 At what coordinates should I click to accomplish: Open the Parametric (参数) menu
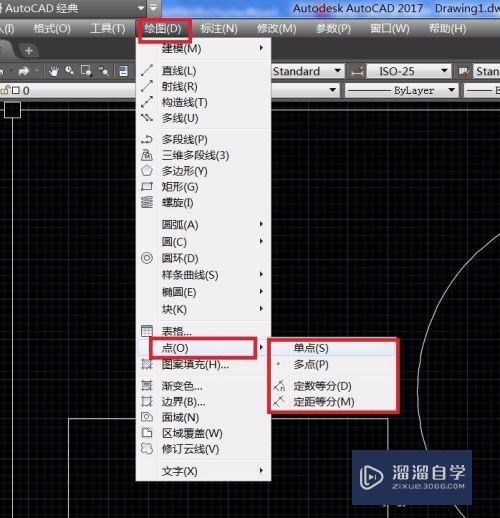coord(333,29)
